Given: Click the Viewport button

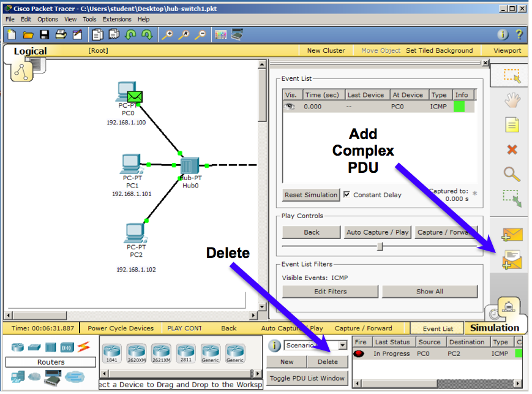Looking at the screenshot, I should point(507,51).
